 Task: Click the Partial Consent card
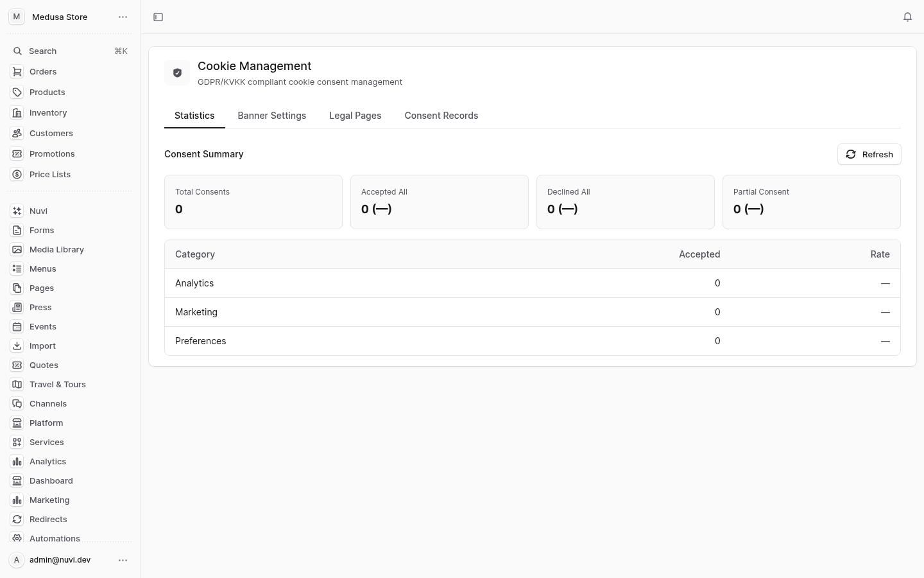812,202
